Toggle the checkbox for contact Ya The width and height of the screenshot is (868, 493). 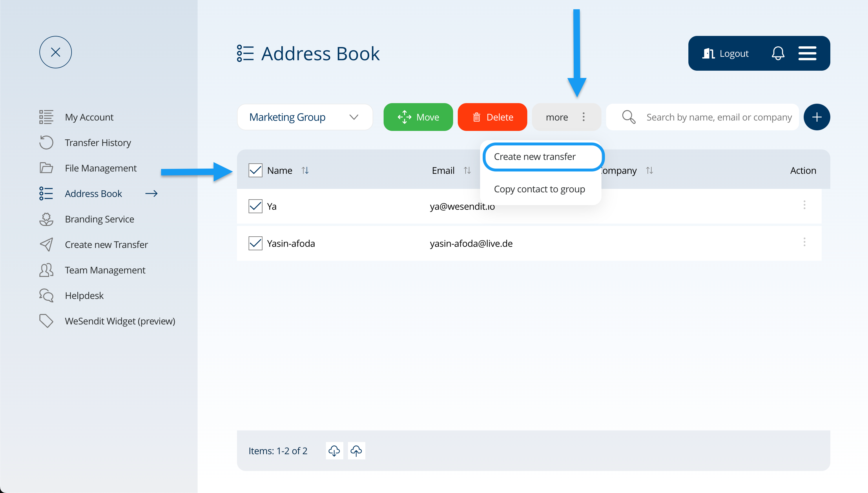coord(255,206)
